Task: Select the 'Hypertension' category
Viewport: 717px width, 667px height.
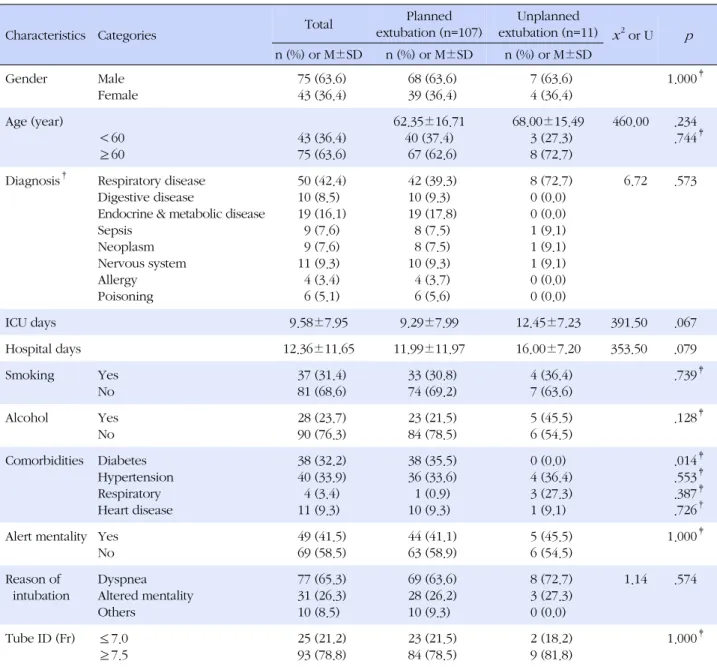Action: [135, 477]
